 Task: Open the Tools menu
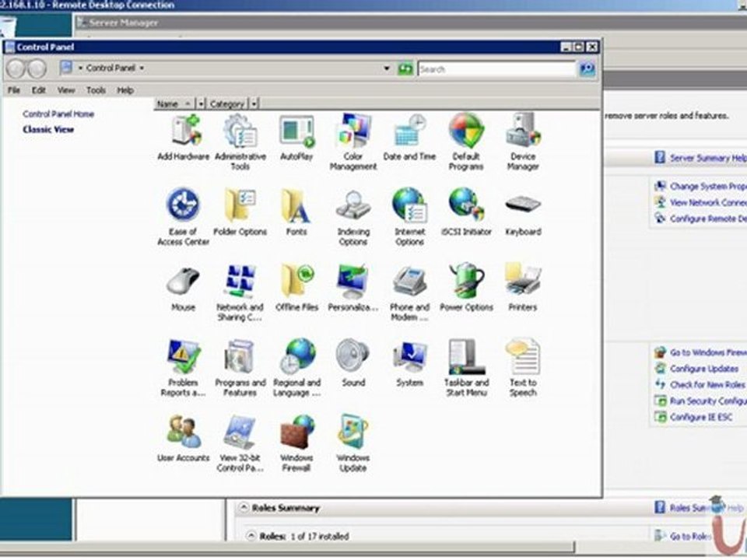coord(96,90)
